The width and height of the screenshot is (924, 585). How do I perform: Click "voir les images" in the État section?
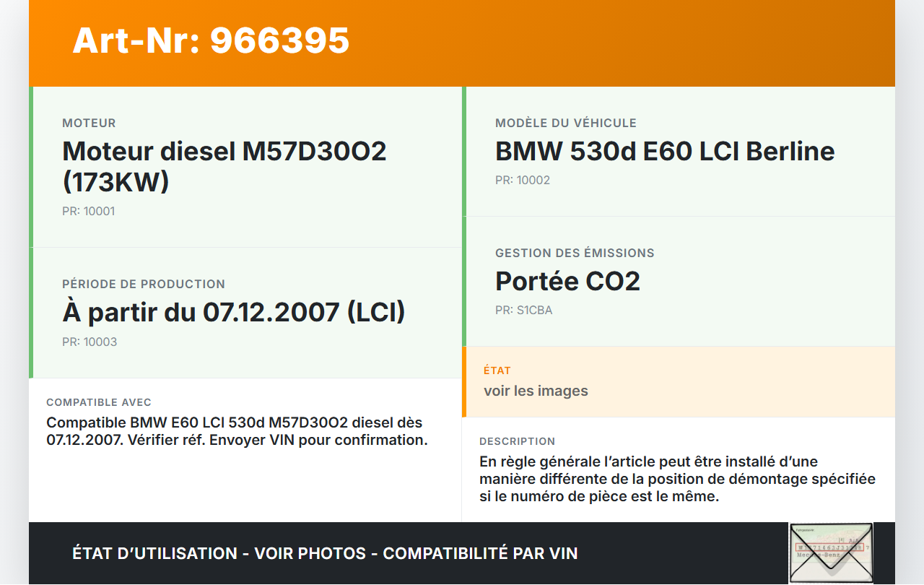pos(536,391)
